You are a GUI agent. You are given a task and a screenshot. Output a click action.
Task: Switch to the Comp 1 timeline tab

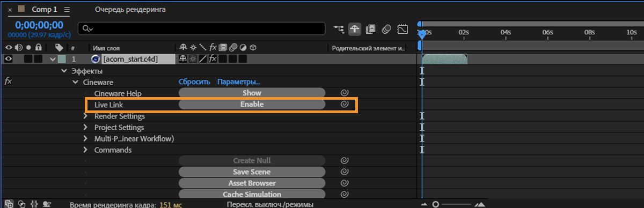pos(44,10)
